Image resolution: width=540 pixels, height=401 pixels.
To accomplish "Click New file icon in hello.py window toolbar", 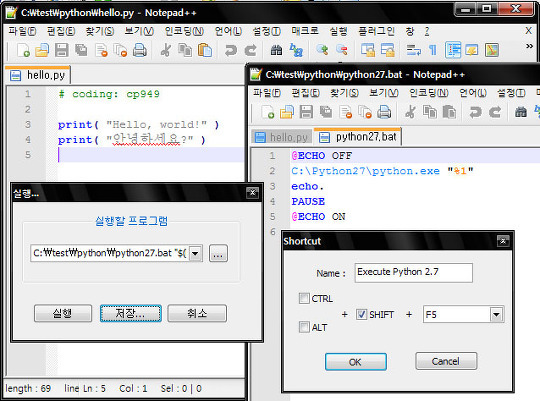I will [23, 50].
